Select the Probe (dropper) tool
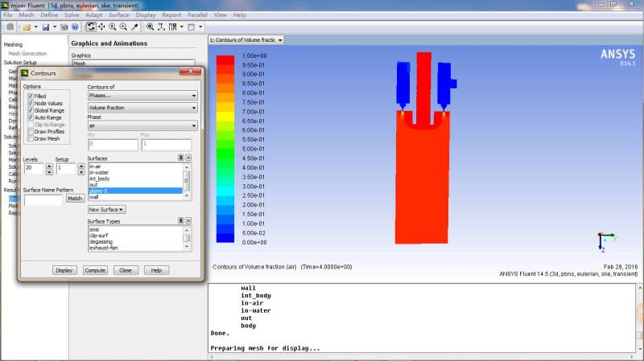The image size is (644, 361). click(x=134, y=27)
